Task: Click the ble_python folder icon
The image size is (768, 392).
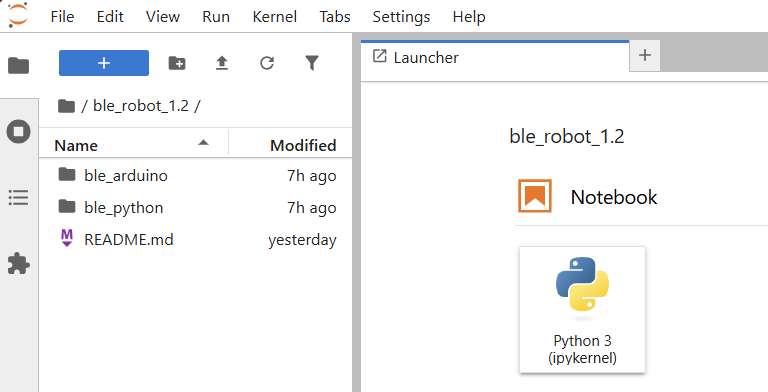Action: tap(67, 207)
